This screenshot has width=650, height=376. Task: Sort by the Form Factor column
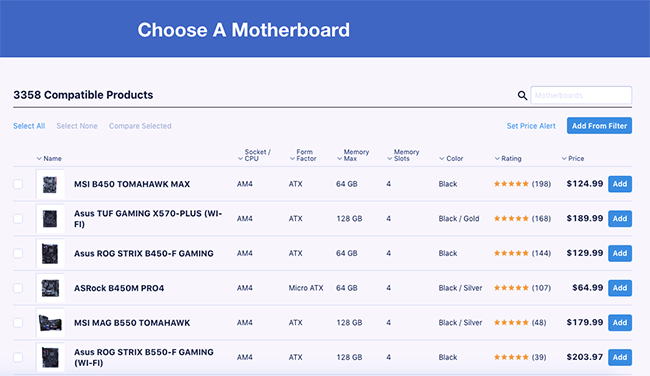click(x=303, y=155)
